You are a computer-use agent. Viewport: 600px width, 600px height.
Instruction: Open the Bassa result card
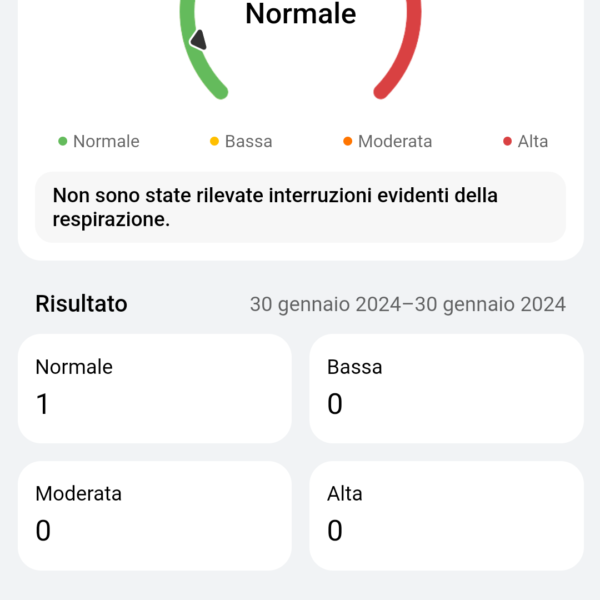446,388
